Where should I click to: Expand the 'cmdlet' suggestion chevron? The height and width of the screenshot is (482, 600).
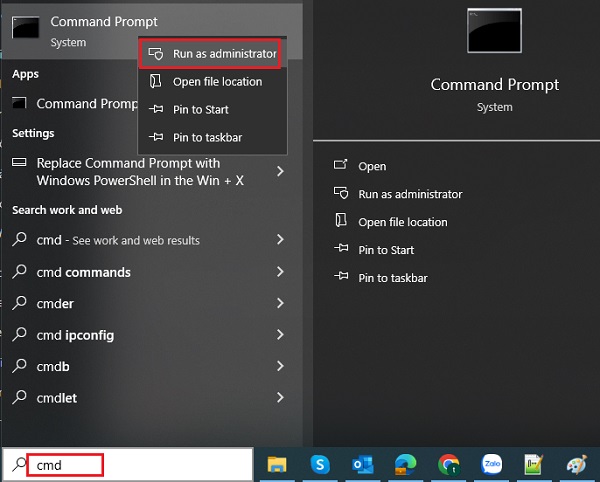point(280,397)
